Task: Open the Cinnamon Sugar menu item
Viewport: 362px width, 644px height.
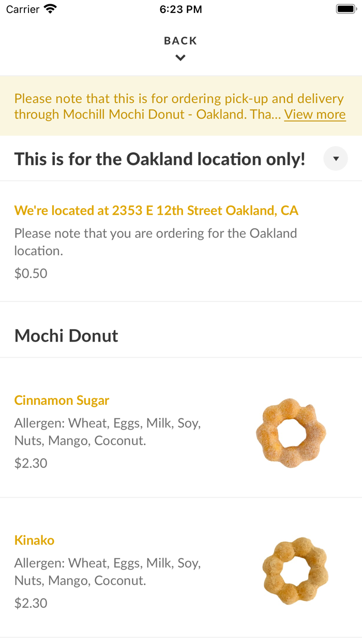Action: [x=62, y=400]
